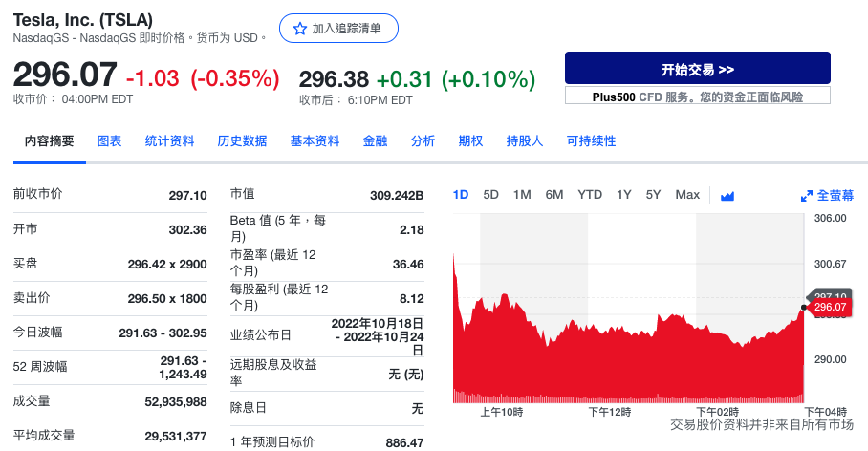Open the chart type icon
The height and width of the screenshot is (451, 868).
pyautogui.click(x=727, y=196)
